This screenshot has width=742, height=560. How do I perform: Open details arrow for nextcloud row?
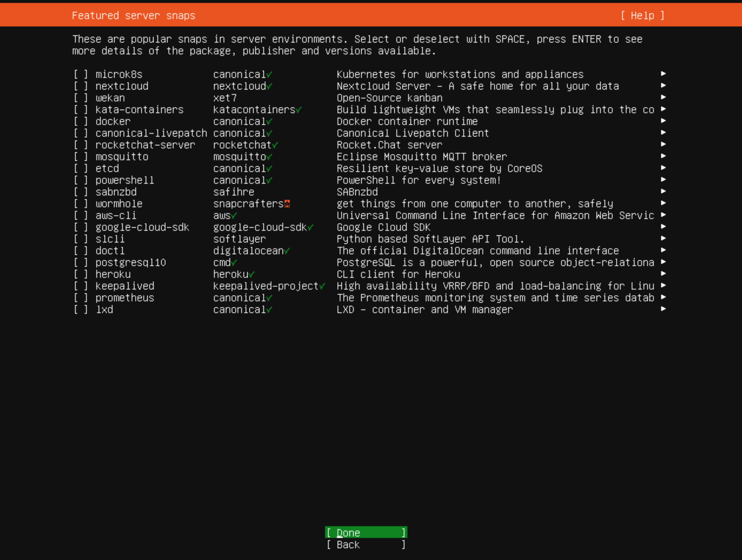click(663, 86)
